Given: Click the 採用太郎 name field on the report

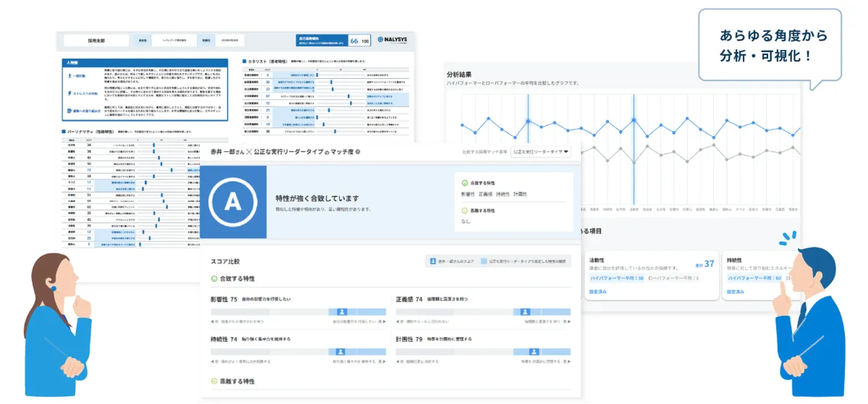Looking at the screenshot, I should click(94, 41).
